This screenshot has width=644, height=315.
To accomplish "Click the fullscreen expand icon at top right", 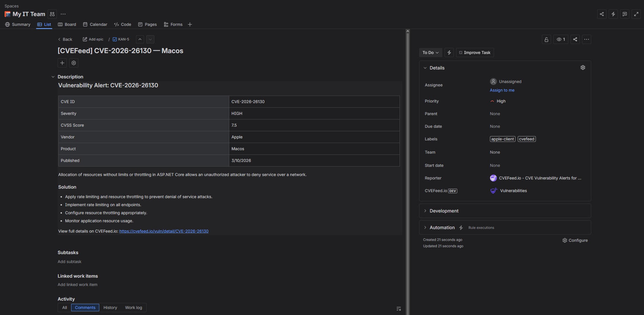I will 636,14.
